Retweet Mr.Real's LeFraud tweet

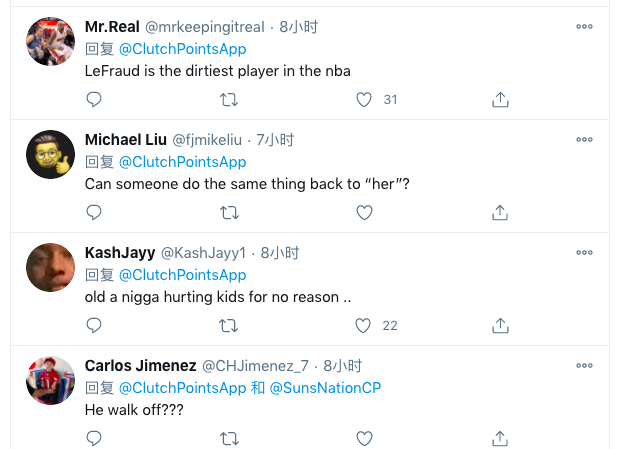tap(229, 99)
